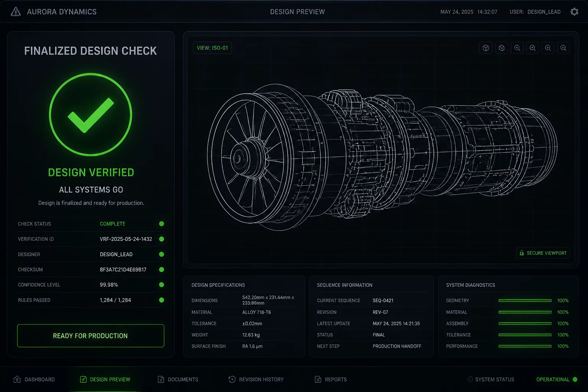Click the large green verification checkmark
The width and height of the screenshot is (588, 392).
point(91,114)
